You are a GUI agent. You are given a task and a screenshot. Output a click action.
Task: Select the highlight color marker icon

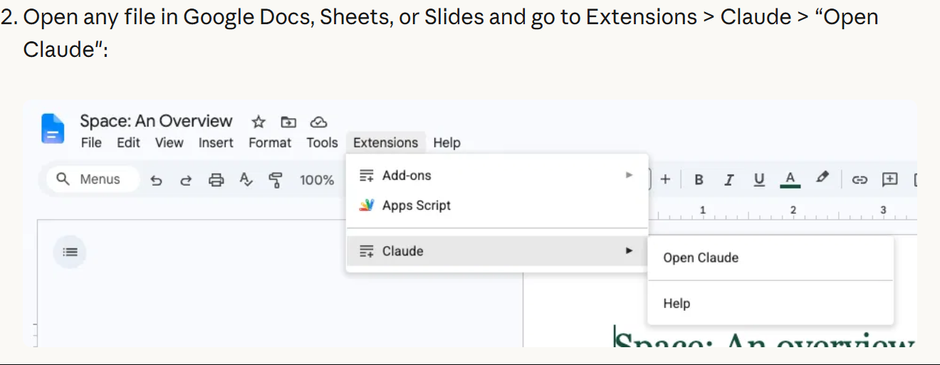coord(822,178)
